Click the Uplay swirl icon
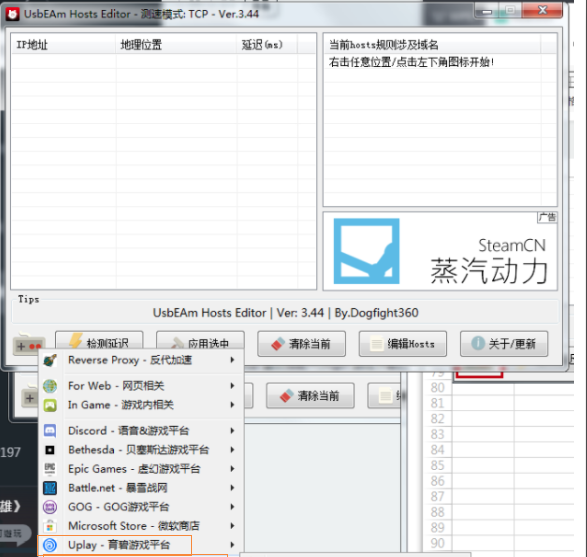Image resolution: width=587 pixels, height=557 pixels. point(50,545)
